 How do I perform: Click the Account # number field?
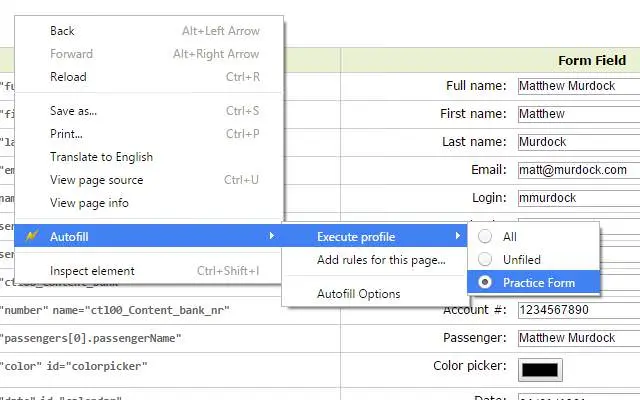[579, 310]
